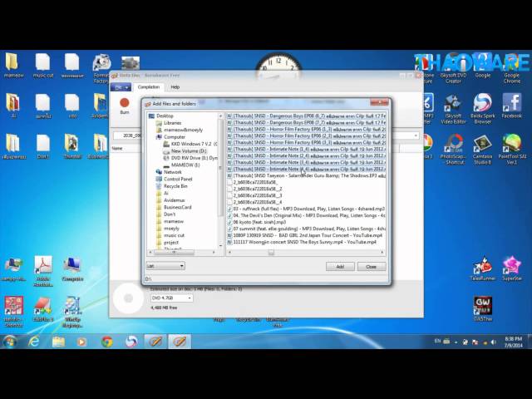Open the disc label dropdown arrow in BurnAware
Viewport: 532px width, 399px height.
(416, 135)
